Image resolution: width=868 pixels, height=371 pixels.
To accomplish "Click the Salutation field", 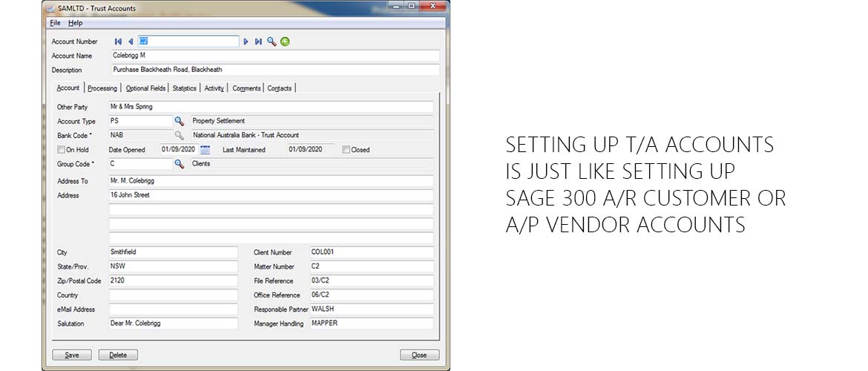I will coord(174,324).
